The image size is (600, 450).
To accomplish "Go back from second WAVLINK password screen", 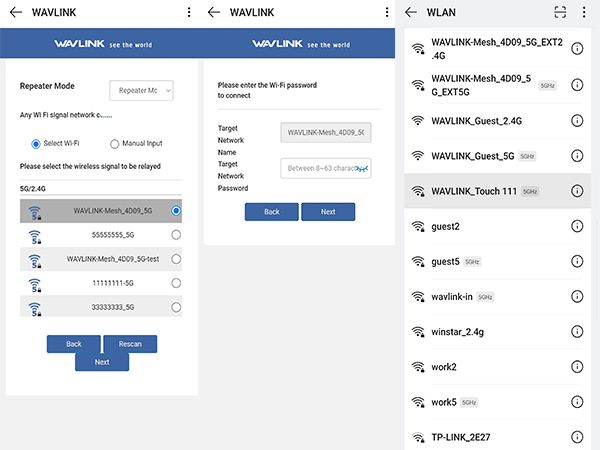I will (214, 12).
